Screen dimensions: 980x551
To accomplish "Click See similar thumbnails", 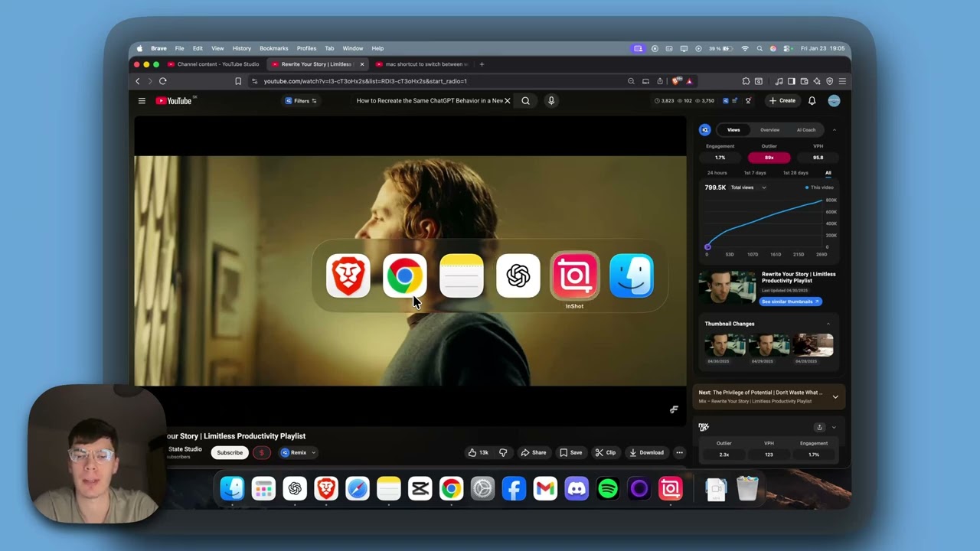I will click(x=790, y=302).
